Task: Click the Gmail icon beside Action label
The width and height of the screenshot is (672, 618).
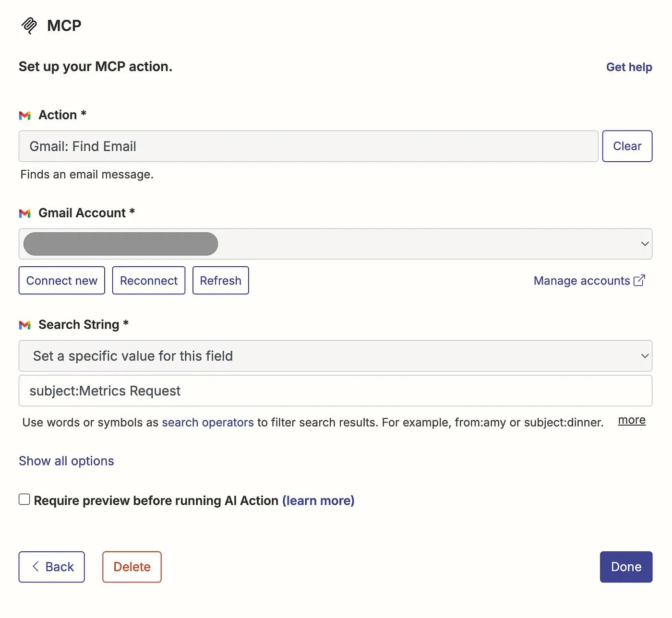Action: click(x=25, y=116)
